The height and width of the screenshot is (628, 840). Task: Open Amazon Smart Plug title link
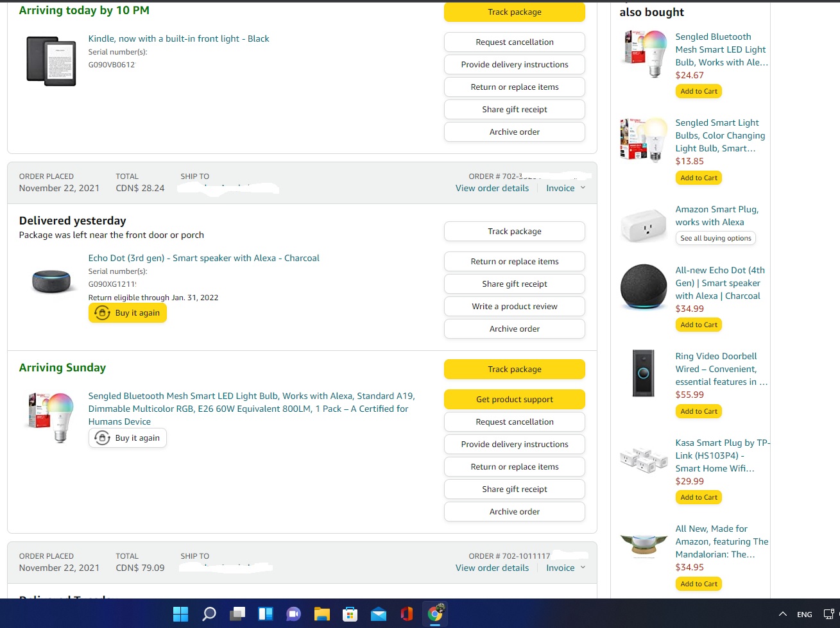(x=717, y=216)
